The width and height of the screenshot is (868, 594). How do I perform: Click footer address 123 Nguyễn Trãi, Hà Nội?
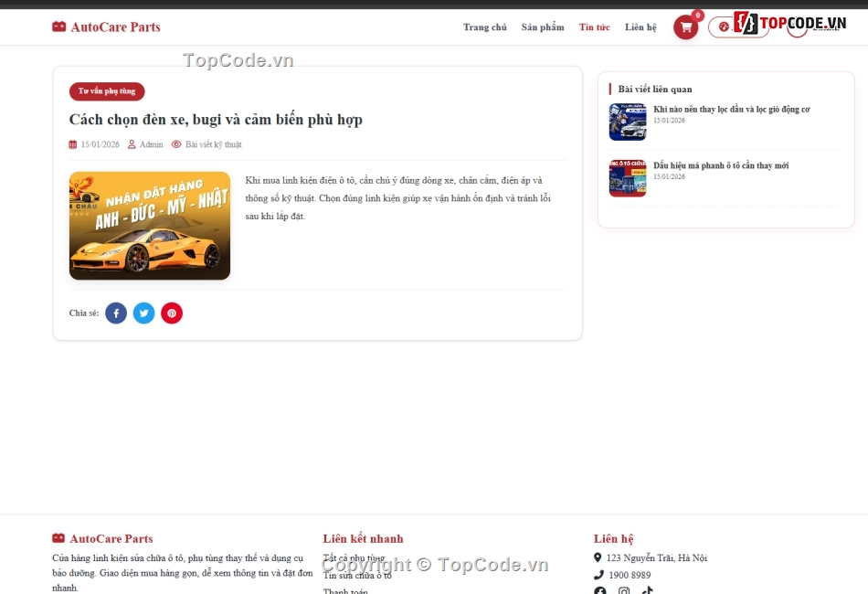pos(657,557)
